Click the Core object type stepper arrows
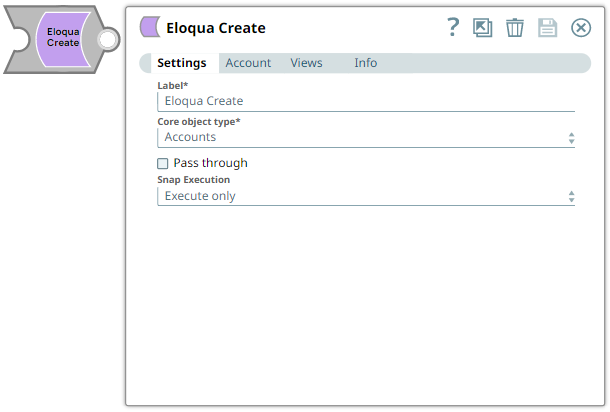The height and width of the screenshot is (412, 610). [571, 138]
